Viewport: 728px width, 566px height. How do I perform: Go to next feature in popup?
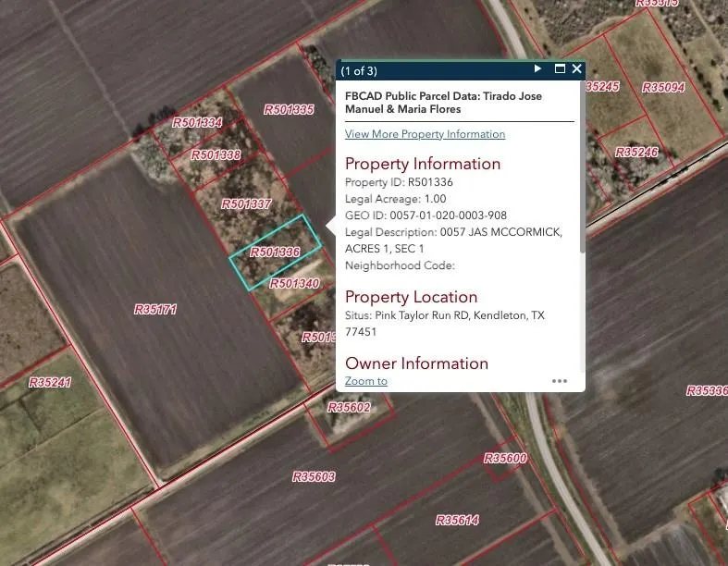coord(538,69)
